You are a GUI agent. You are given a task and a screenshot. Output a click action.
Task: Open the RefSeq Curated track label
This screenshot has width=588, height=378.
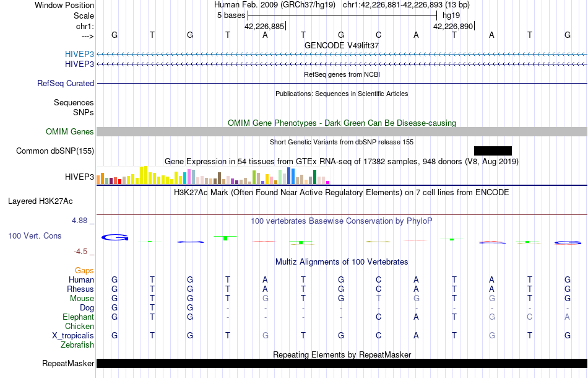click(66, 83)
